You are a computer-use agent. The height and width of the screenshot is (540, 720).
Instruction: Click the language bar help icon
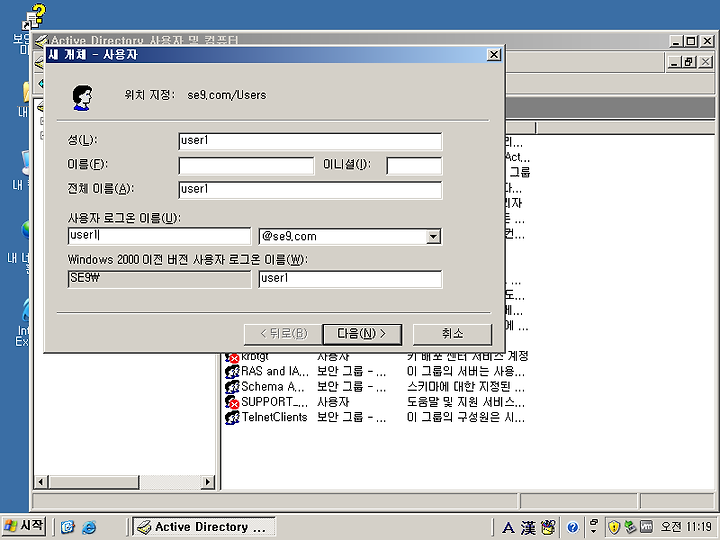[x=572, y=527]
